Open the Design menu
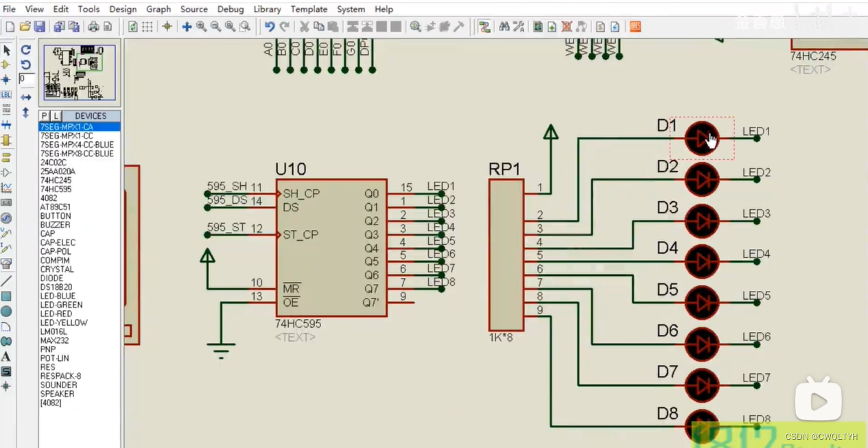The image size is (868, 448). 123,9
